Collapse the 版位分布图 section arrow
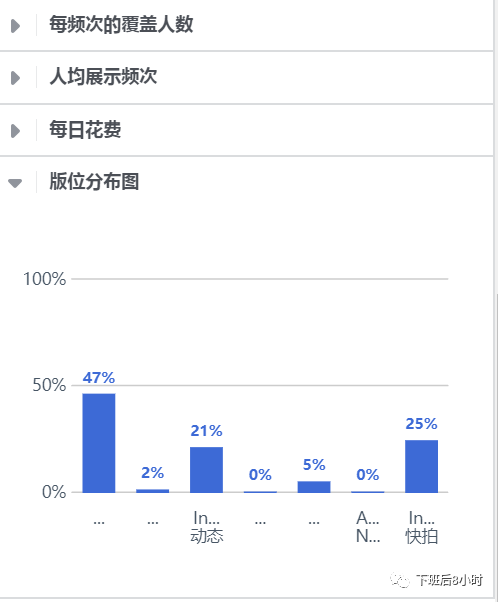The width and height of the screenshot is (498, 602). (15, 183)
